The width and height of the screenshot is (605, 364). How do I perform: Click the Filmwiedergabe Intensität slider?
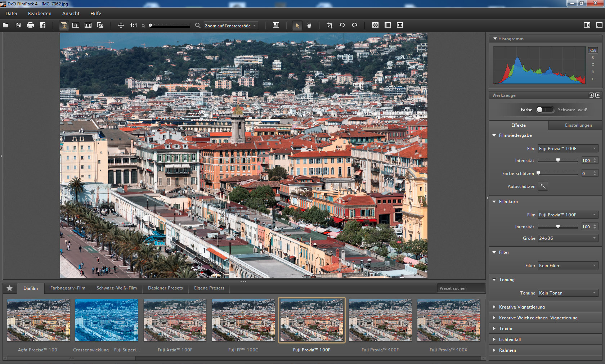[558, 160]
